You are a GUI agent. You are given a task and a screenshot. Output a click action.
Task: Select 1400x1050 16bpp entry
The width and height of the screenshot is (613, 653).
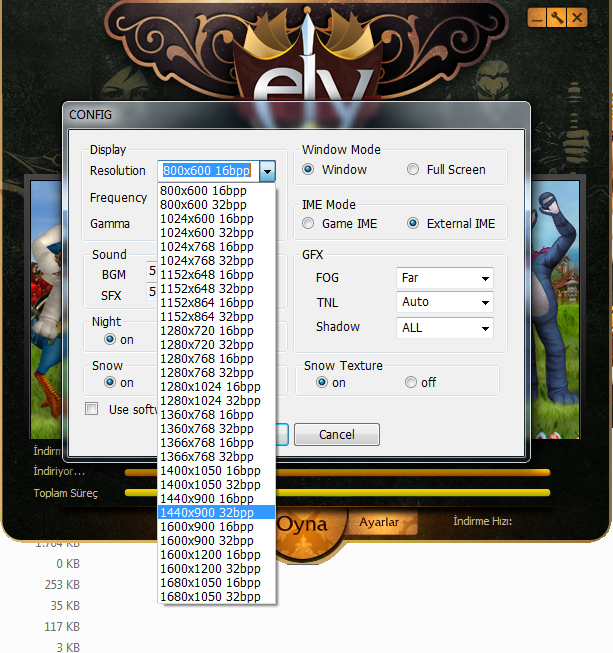(x=217, y=471)
